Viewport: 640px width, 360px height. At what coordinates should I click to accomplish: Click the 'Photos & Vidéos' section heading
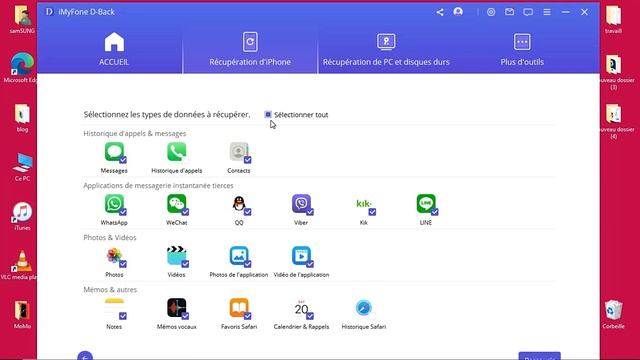pos(110,238)
